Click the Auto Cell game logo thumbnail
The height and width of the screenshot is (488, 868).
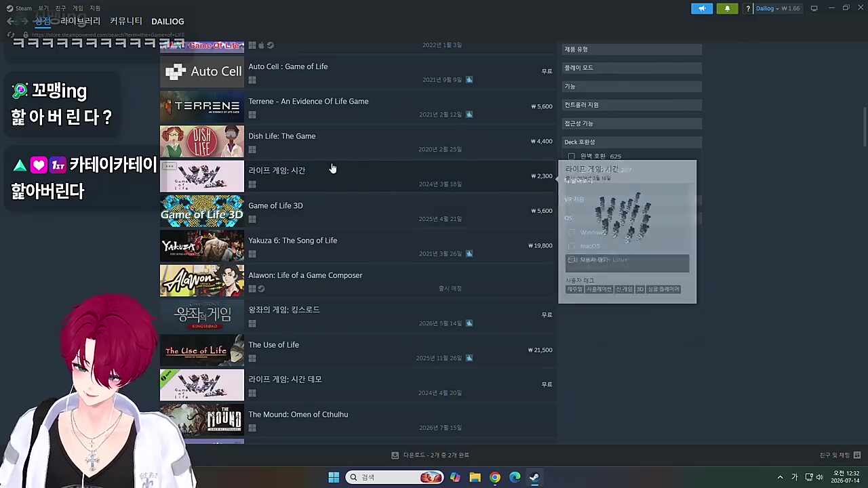[202, 71]
